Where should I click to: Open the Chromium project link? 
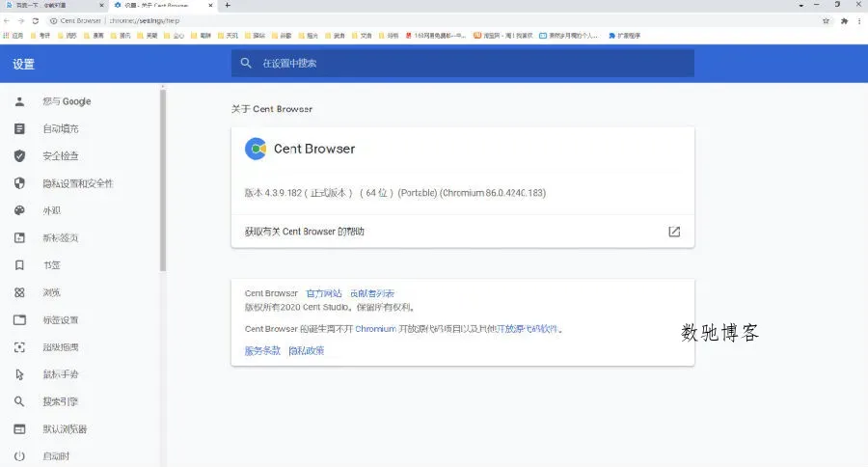(375, 329)
